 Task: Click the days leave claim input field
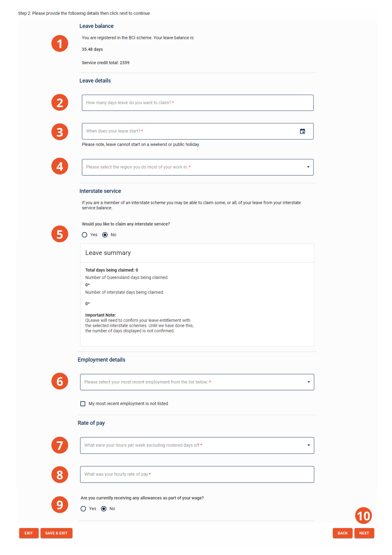[x=197, y=103]
